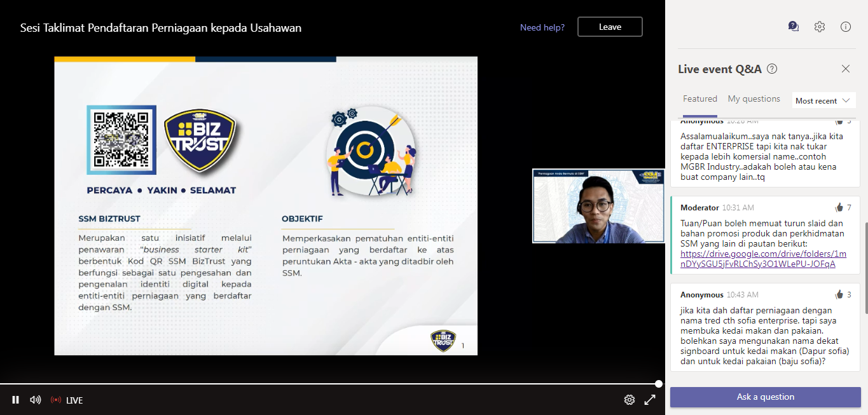Toggle the Q&A panel chat icon

coord(793,27)
